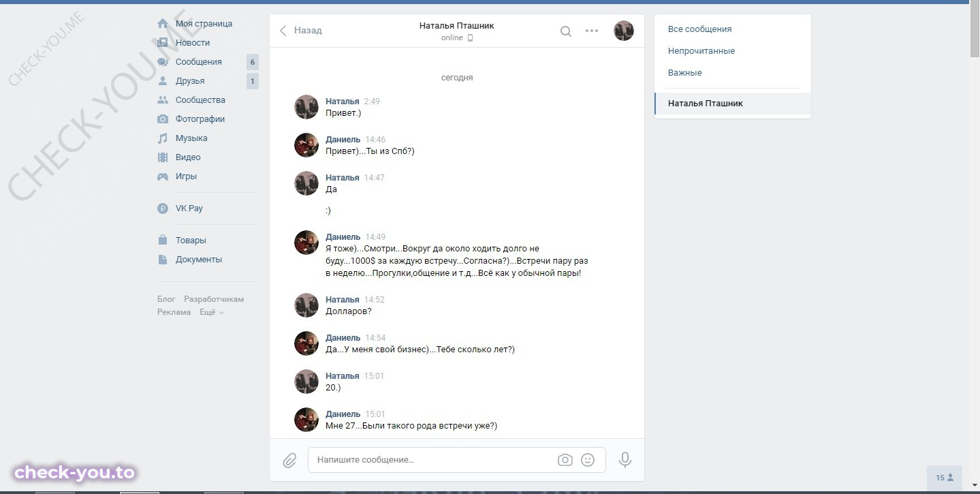
Task: Select Наталья Пташник conversation tab
Action: tap(733, 104)
